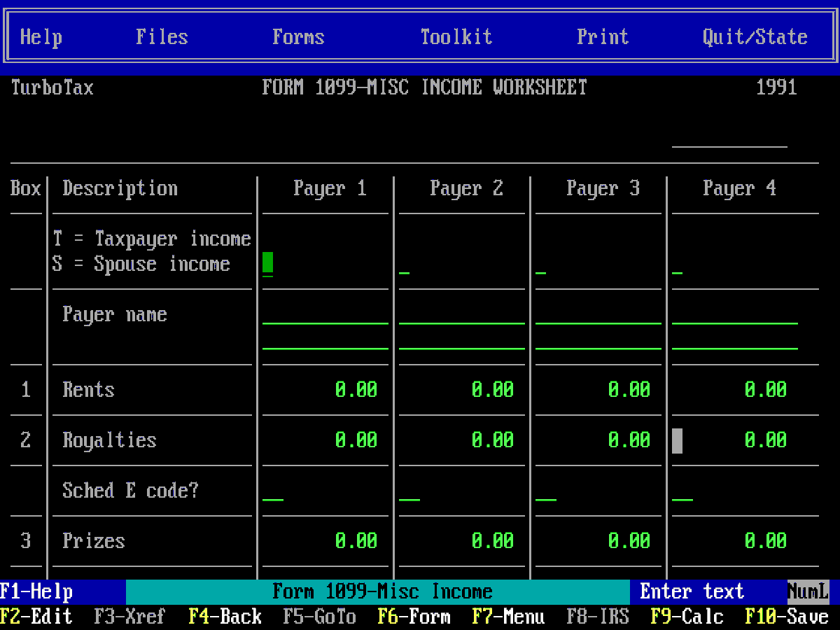Click F1-Help in the status bar
Screen dimensions: 840x630
point(36,591)
